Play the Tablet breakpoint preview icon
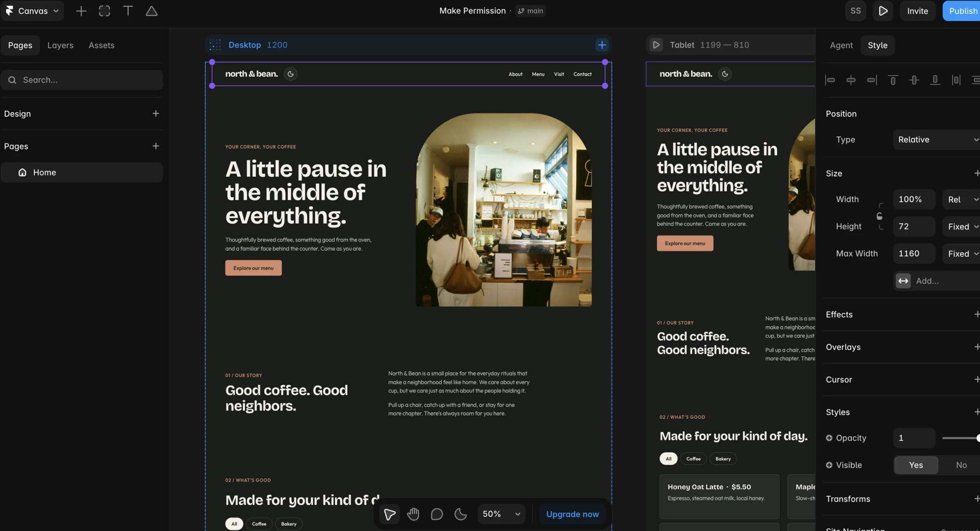The height and width of the screenshot is (531, 980). (656, 45)
